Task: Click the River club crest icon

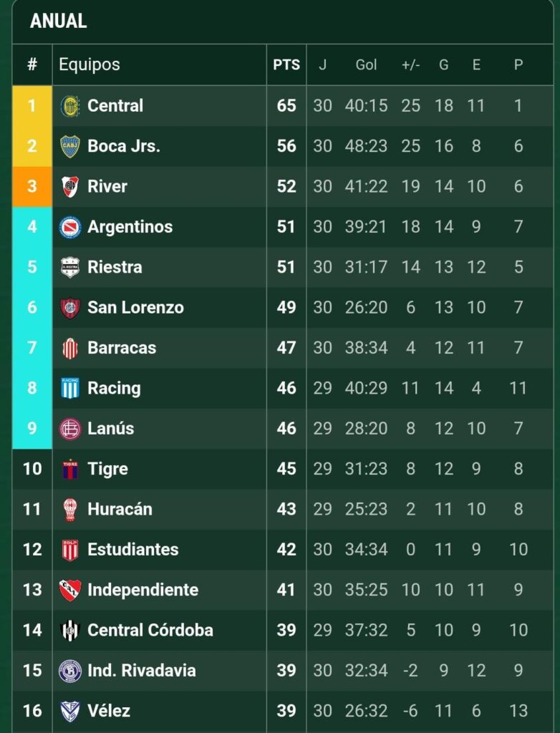Action: [x=70, y=187]
